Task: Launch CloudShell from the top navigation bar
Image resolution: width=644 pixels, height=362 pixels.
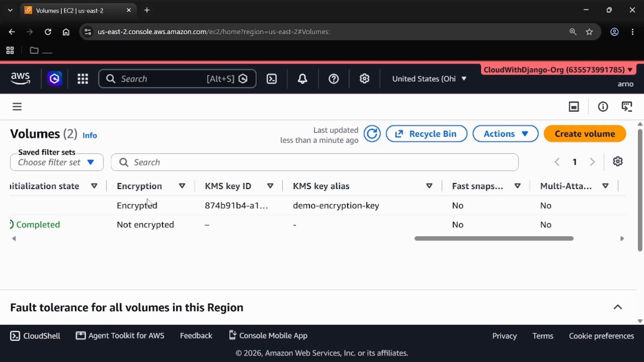Action: (271, 79)
